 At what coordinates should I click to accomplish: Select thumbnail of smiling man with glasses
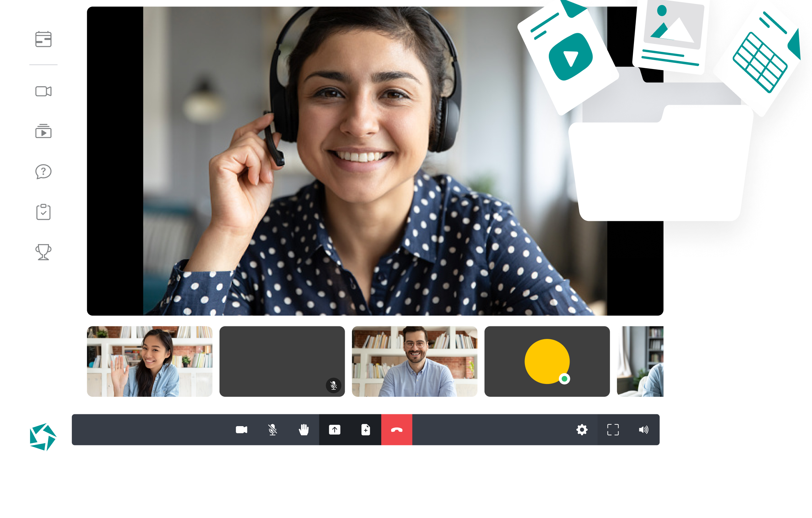point(414,361)
